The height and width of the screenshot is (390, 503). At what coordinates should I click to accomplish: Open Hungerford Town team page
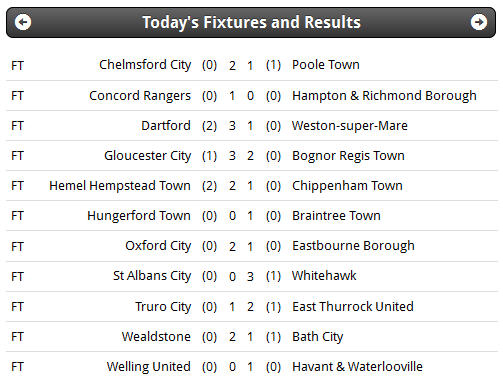coord(139,216)
